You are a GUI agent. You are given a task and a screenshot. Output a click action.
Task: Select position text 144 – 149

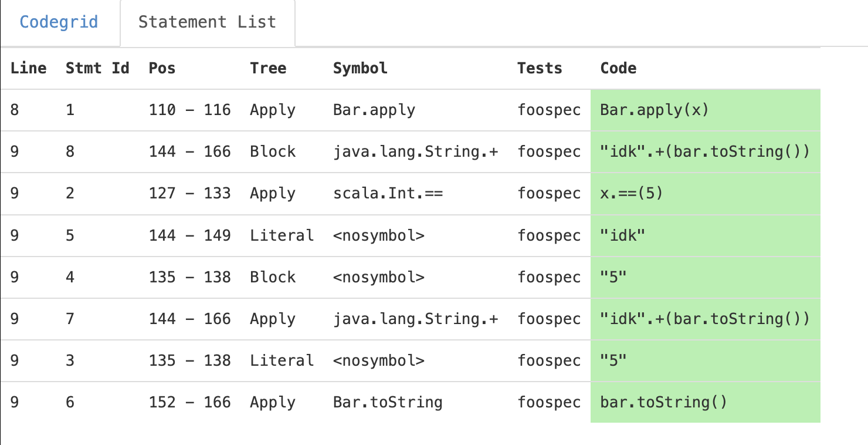(x=190, y=235)
